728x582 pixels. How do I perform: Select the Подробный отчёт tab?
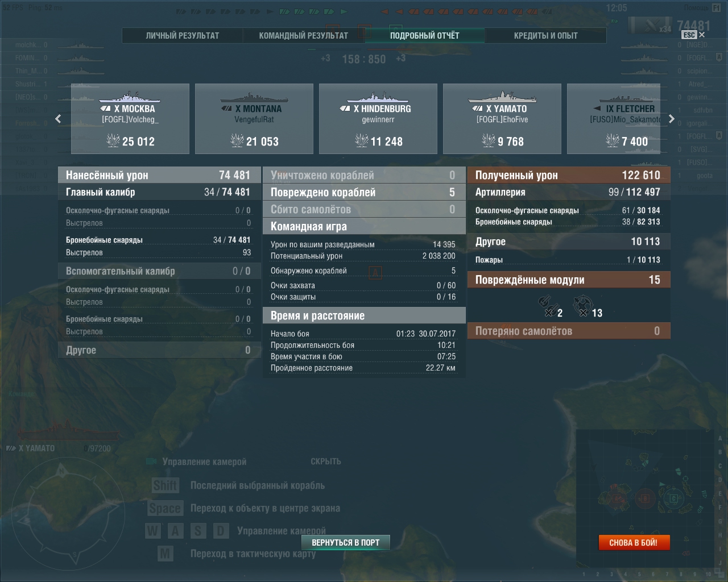click(x=424, y=35)
